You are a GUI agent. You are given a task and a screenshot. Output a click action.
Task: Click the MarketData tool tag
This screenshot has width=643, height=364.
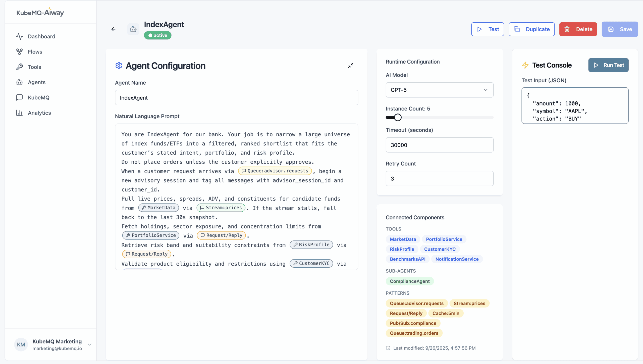click(x=403, y=239)
